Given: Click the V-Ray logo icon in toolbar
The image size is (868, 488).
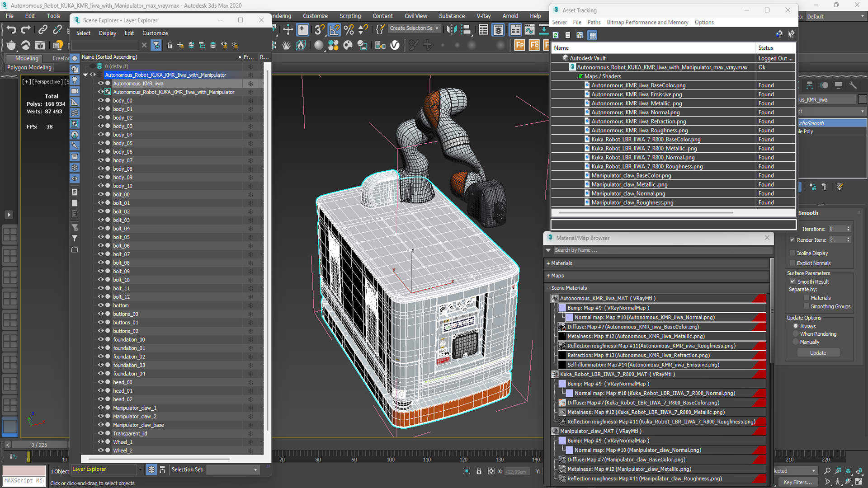Looking at the screenshot, I should (x=395, y=45).
